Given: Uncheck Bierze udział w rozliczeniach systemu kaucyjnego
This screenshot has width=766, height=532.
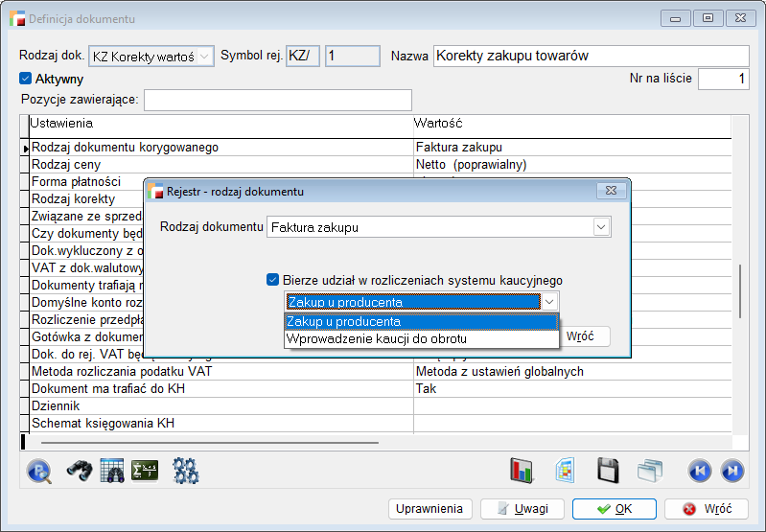Looking at the screenshot, I should click(x=273, y=280).
